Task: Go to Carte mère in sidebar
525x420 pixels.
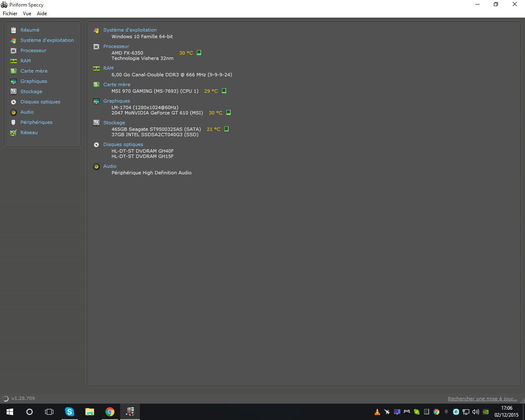Action: pyautogui.click(x=34, y=71)
